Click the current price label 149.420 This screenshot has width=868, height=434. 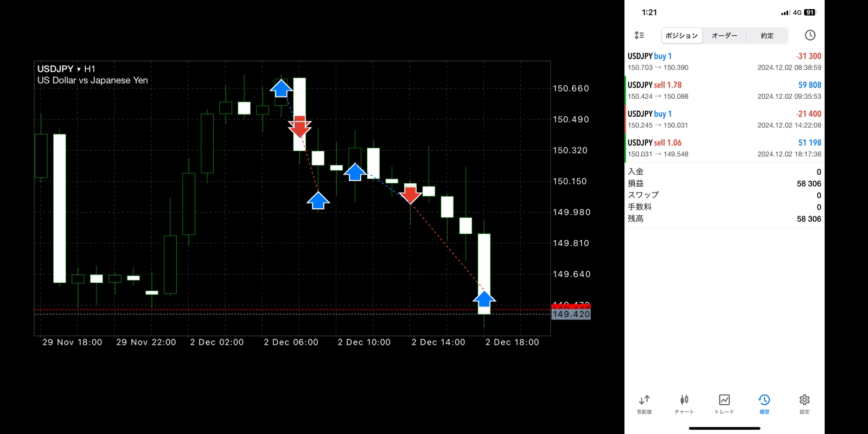[x=571, y=314]
